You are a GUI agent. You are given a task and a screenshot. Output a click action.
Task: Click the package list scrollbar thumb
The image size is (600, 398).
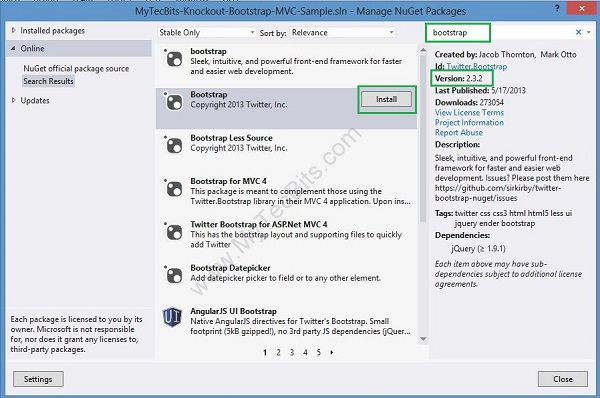423,139
